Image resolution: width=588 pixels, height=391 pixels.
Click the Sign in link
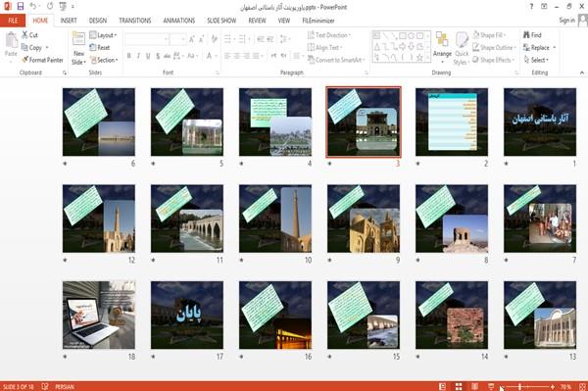(566, 20)
